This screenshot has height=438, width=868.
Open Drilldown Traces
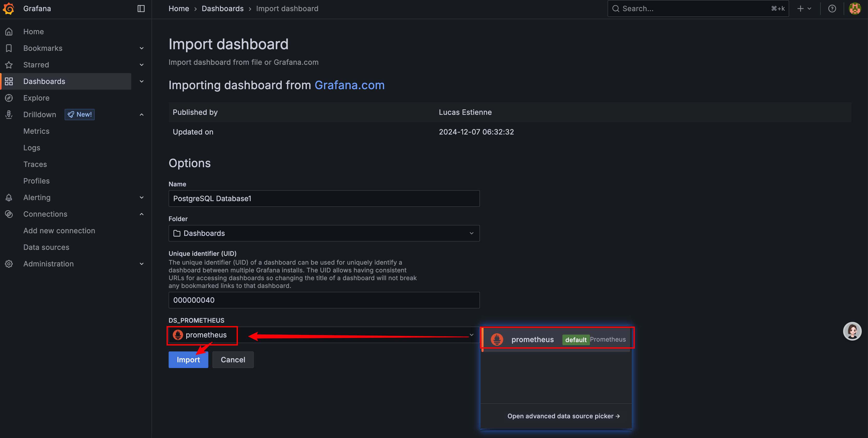coord(35,164)
